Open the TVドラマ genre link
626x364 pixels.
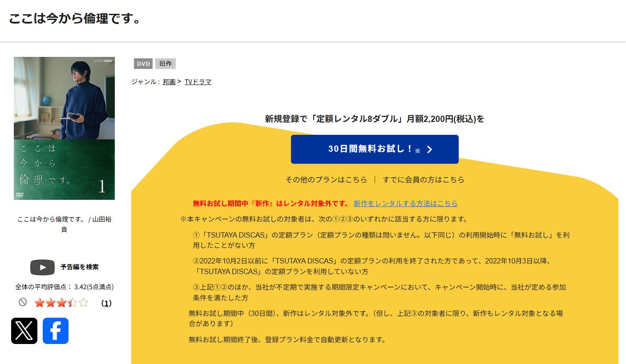tap(198, 82)
